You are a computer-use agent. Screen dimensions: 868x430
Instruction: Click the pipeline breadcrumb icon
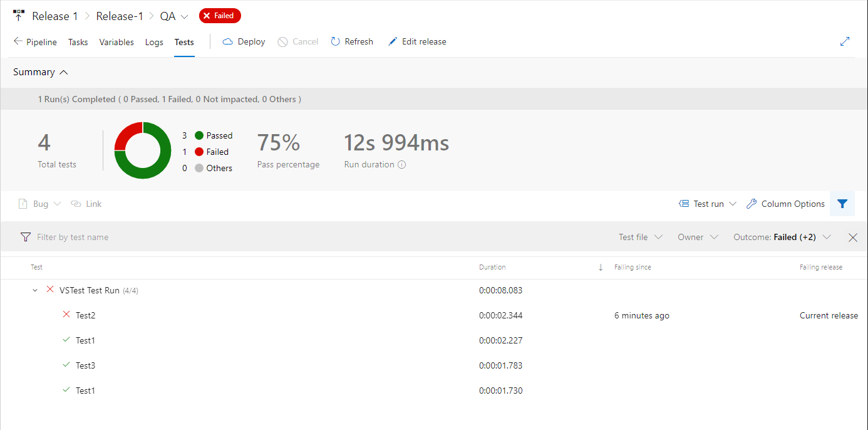pyautogui.click(x=18, y=15)
